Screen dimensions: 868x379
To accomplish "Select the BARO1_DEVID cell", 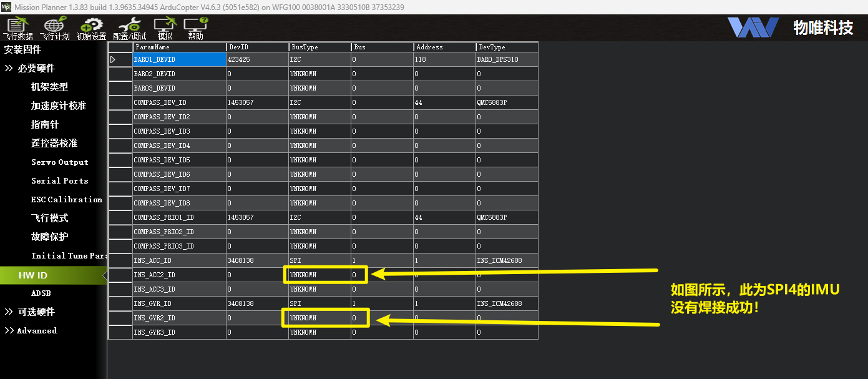I will 179,59.
